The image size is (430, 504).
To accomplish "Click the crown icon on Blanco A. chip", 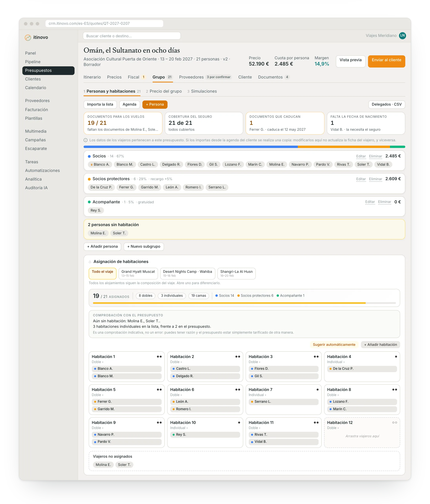I will pyautogui.click(x=92, y=165).
